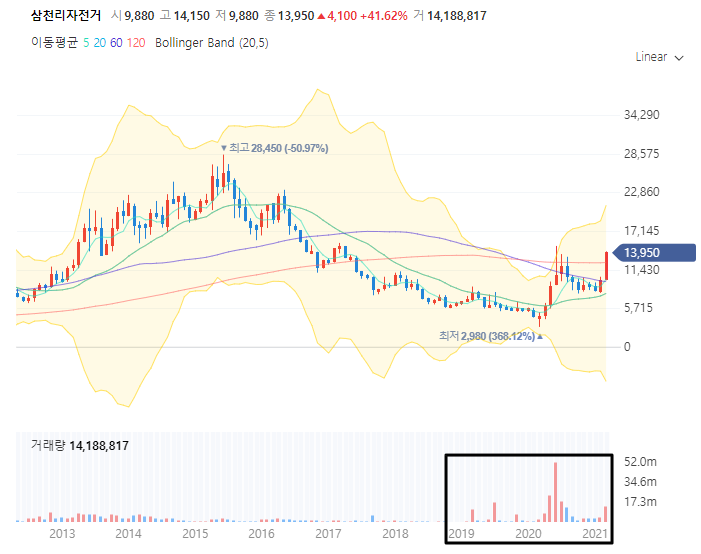
Task: Click the 22,860 price axis label
Action: point(642,192)
